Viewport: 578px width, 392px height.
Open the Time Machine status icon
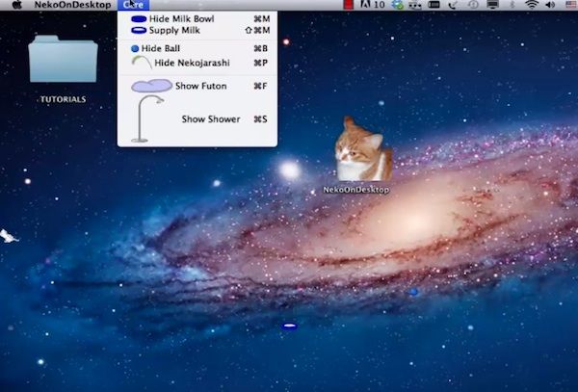click(473, 5)
